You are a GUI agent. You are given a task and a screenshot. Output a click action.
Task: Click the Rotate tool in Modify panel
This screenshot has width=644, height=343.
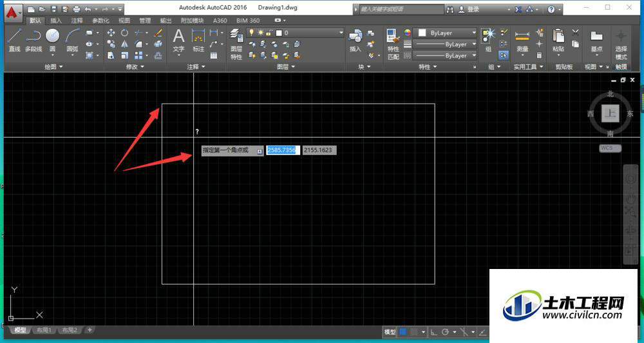pos(124,33)
